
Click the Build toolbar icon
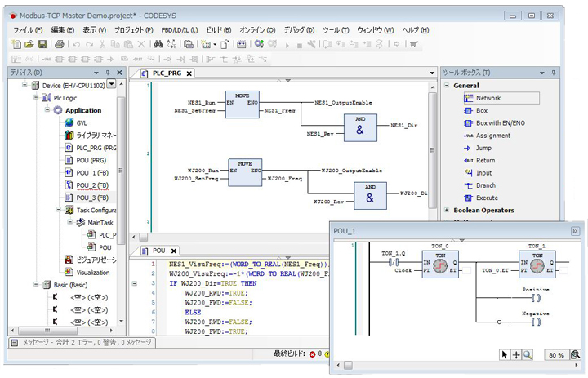pyautogui.click(x=242, y=44)
